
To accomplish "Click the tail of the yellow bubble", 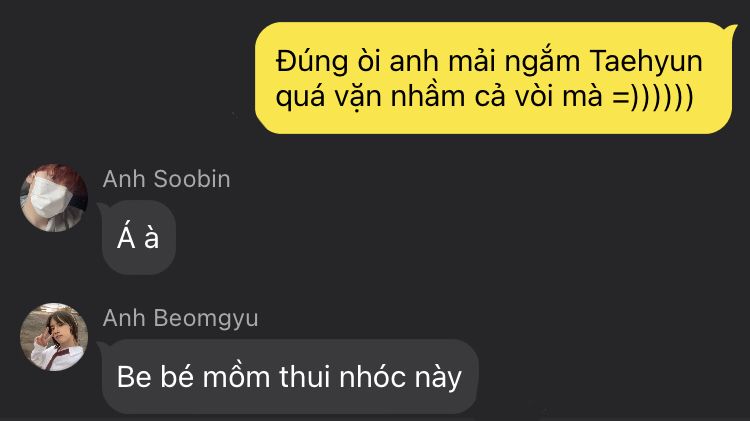I will click(x=734, y=30).
